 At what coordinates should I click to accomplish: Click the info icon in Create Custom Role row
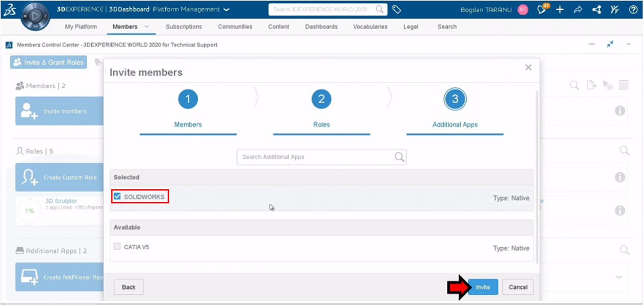(x=620, y=177)
